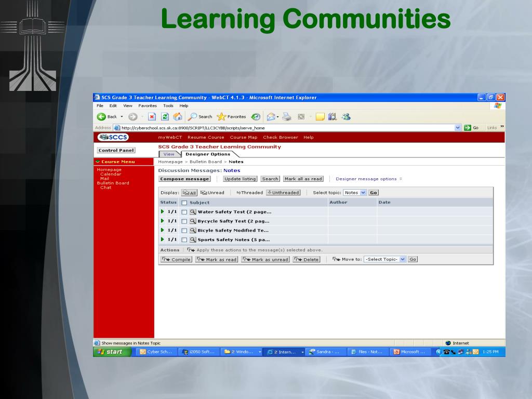Expand the address bar history dropdown arrow
Screen dimensions: 532x399
(x=458, y=128)
